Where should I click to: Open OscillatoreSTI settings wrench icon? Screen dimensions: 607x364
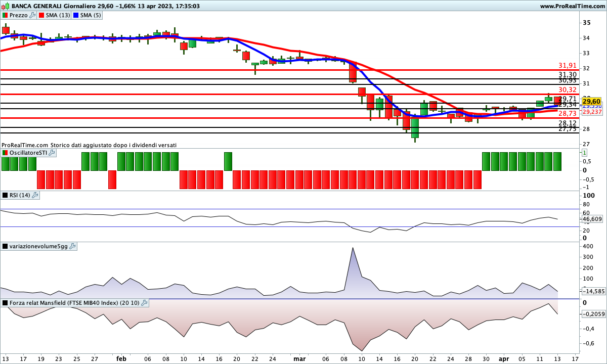(x=53, y=153)
